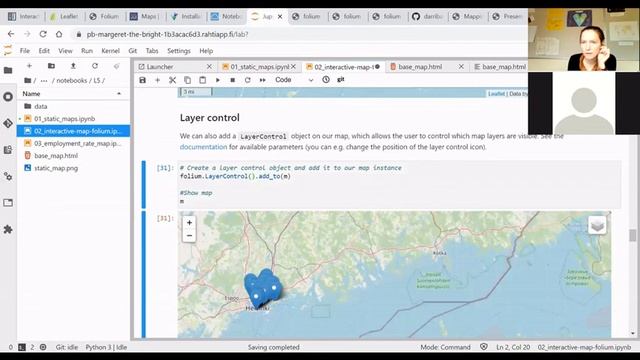Click the Git clone icon in file browser
The height and width of the screenshot is (360, 640).
[117, 66]
